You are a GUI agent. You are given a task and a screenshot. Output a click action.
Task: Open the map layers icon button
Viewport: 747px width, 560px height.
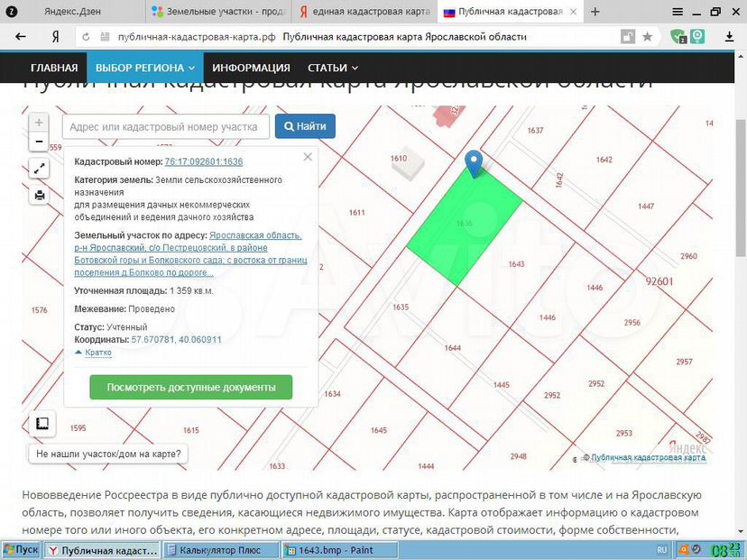pyautogui.click(x=41, y=423)
